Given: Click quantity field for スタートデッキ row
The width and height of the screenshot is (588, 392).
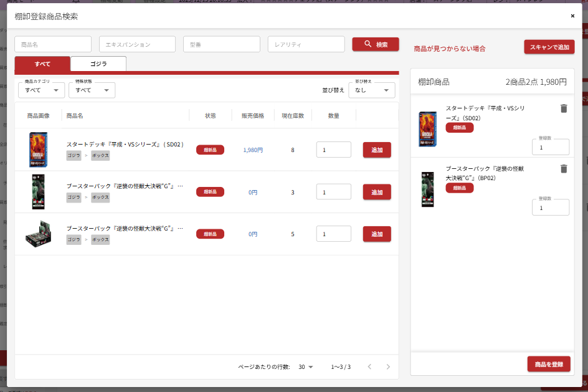Looking at the screenshot, I should point(333,150).
